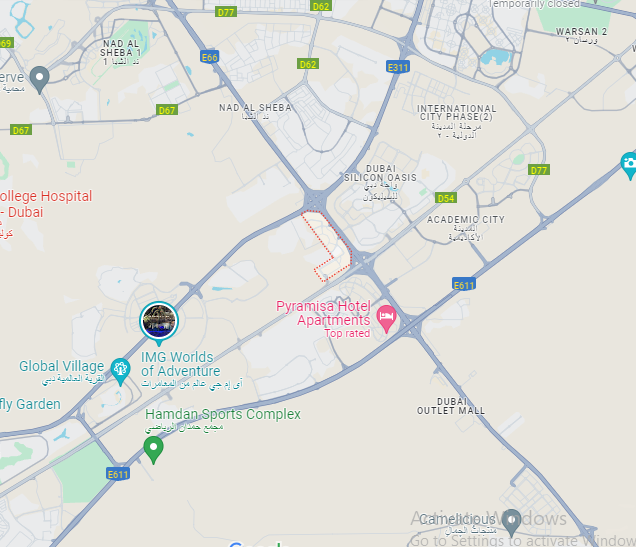
Task: Click the E66 road shield
Action: point(210,57)
